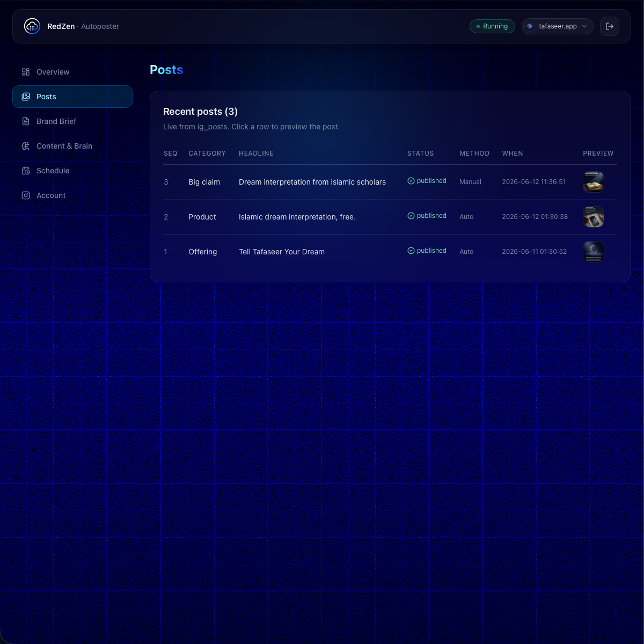Open preview thumbnail for Product post

[594, 217]
